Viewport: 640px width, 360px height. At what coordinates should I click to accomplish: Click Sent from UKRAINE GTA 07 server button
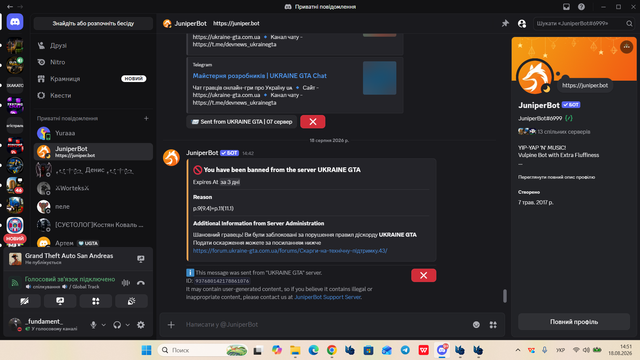click(242, 122)
